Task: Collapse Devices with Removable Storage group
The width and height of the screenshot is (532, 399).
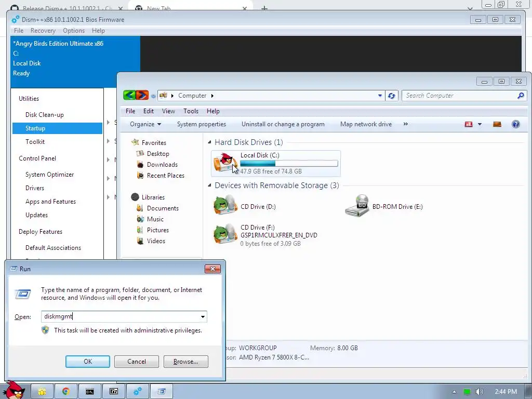Action: pyautogui.click(x=209, y=185)
